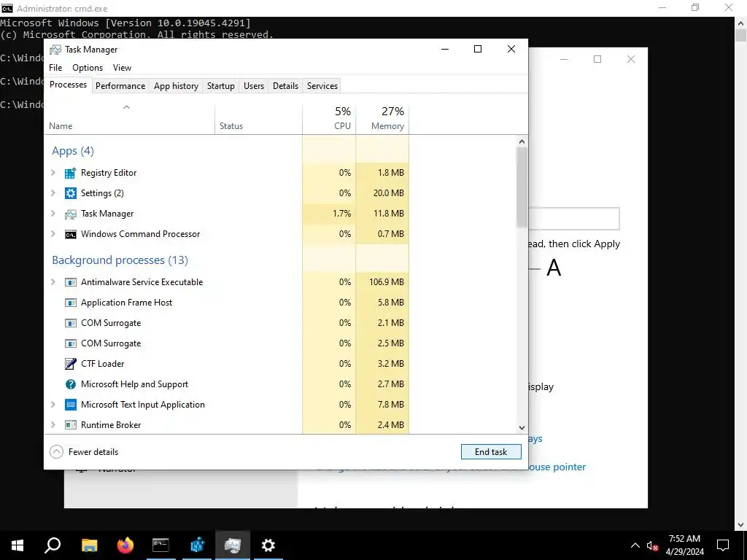Switch to cmd.exe via taskbar icon
Image resolution: width=747 pixels, height=560 pixels.
[x=160, y=545]
